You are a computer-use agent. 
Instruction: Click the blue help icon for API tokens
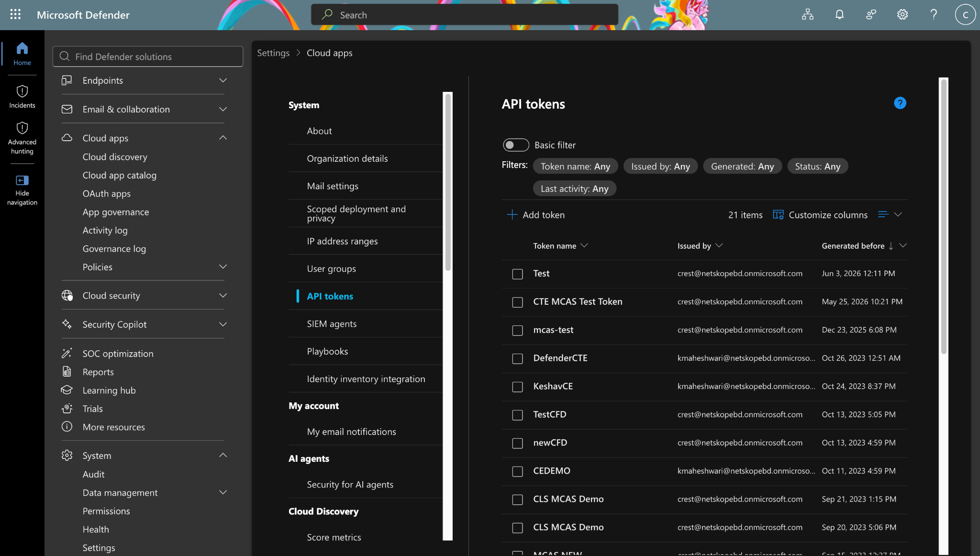(900, 103)
